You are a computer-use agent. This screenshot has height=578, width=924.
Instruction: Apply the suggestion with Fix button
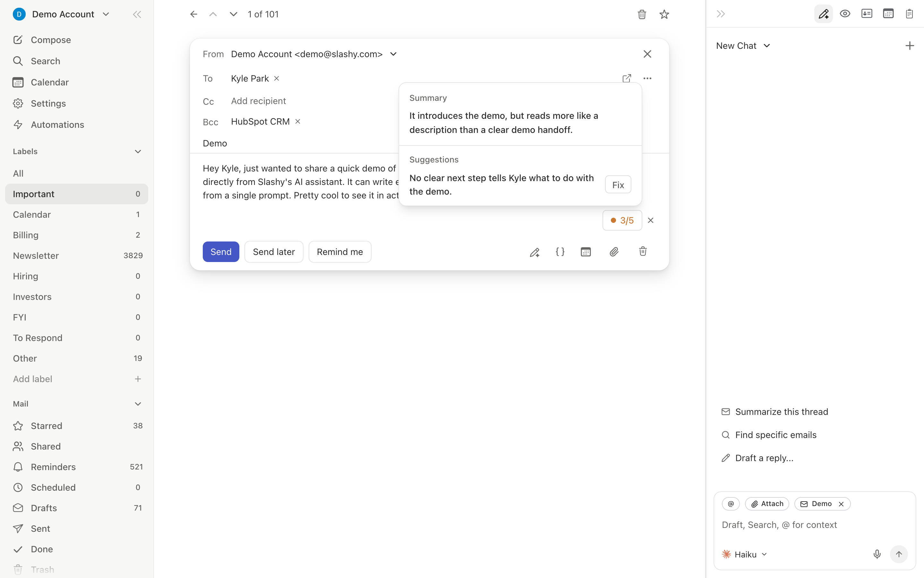pos(618,185)
